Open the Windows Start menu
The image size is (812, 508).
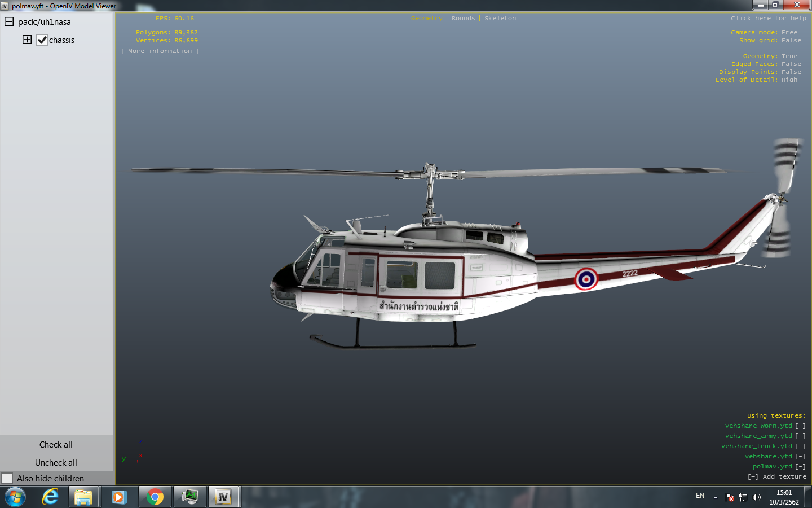tap(15, 497)
